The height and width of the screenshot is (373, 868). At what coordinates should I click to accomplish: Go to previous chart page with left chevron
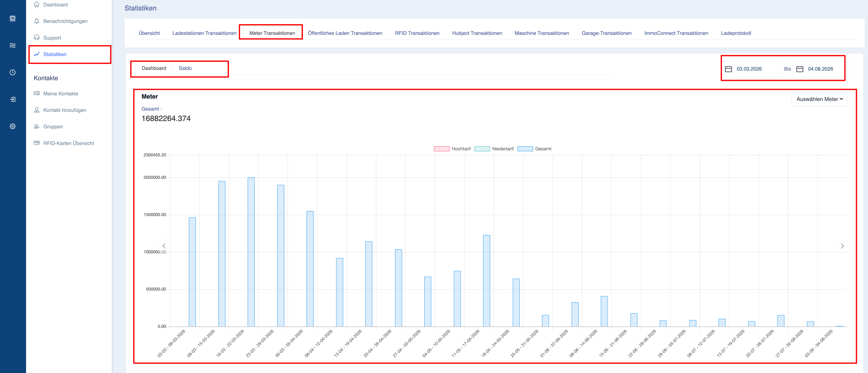coord(164,246)
